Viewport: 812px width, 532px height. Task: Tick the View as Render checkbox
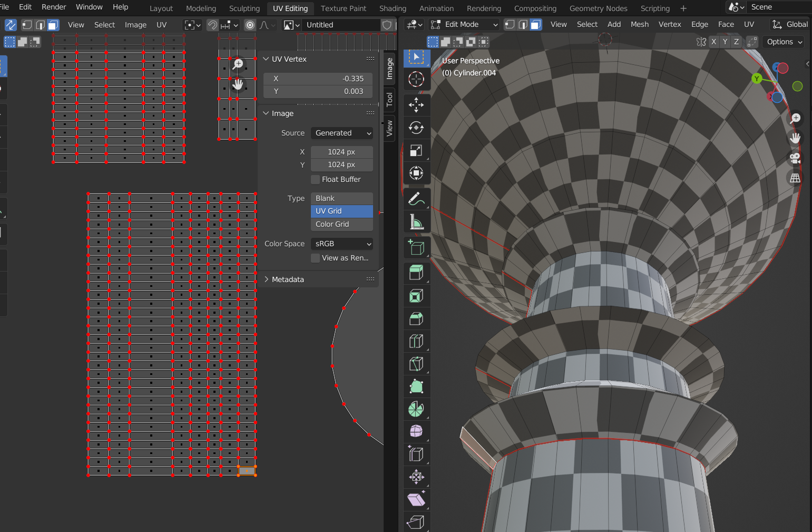point(315,258)
